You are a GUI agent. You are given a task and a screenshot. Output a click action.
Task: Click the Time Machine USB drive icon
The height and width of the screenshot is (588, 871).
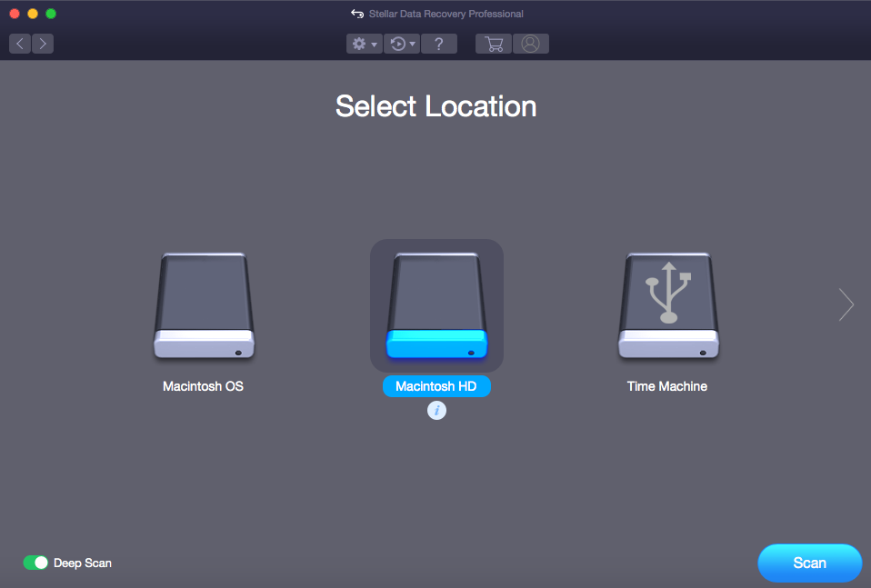pyautogui.click(x=668, y=306)
